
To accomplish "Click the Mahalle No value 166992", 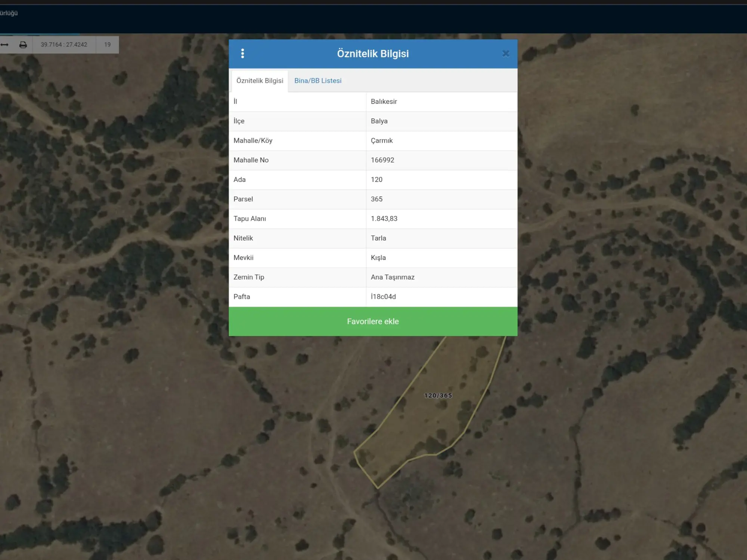I will click(382, 160).
